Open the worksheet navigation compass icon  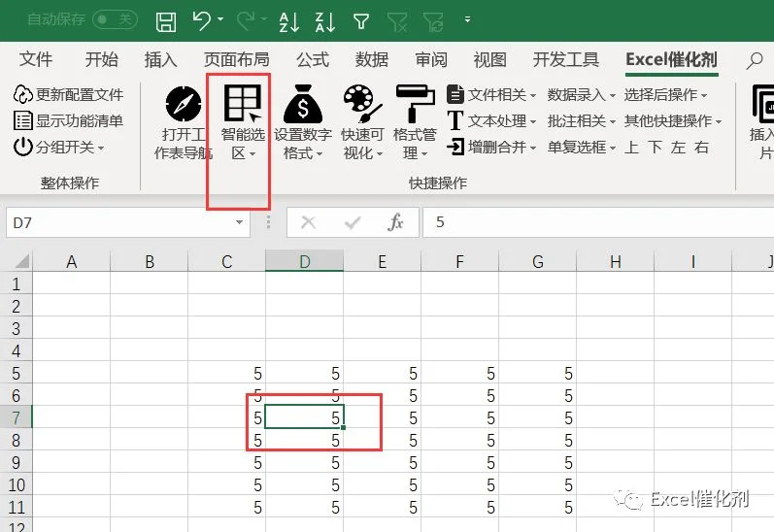184,104
